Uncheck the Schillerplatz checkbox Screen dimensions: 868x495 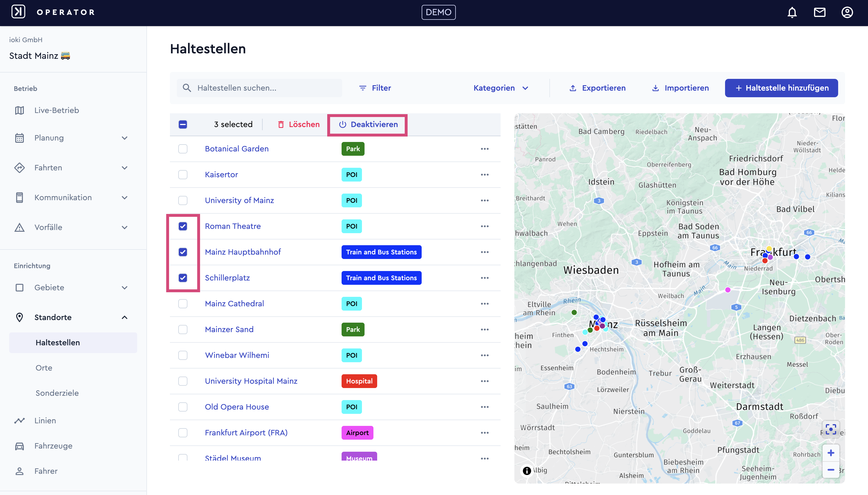pos(183,278)
